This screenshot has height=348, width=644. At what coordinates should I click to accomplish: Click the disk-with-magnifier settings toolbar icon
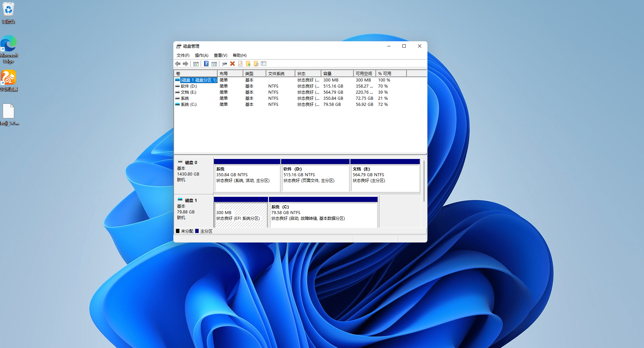coord(224,64)
